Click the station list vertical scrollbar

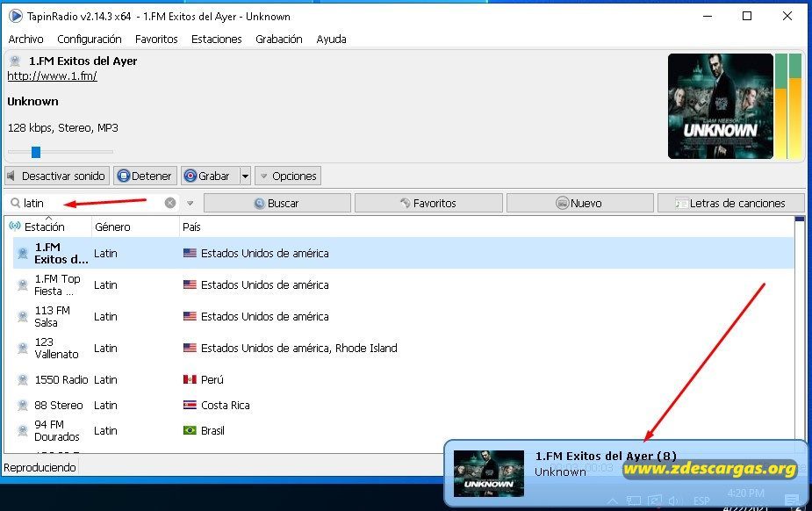pyautogui.click(x=800, y=334)
